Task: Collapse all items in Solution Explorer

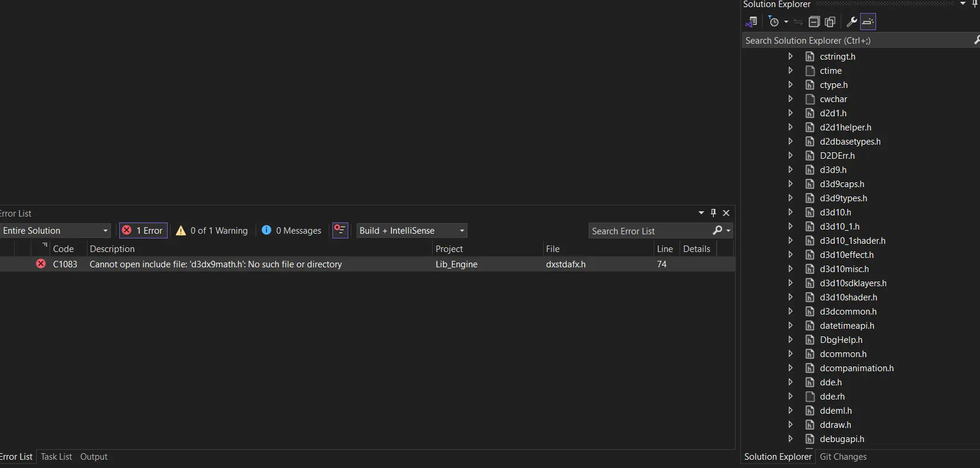Action: tap(814, 22)
